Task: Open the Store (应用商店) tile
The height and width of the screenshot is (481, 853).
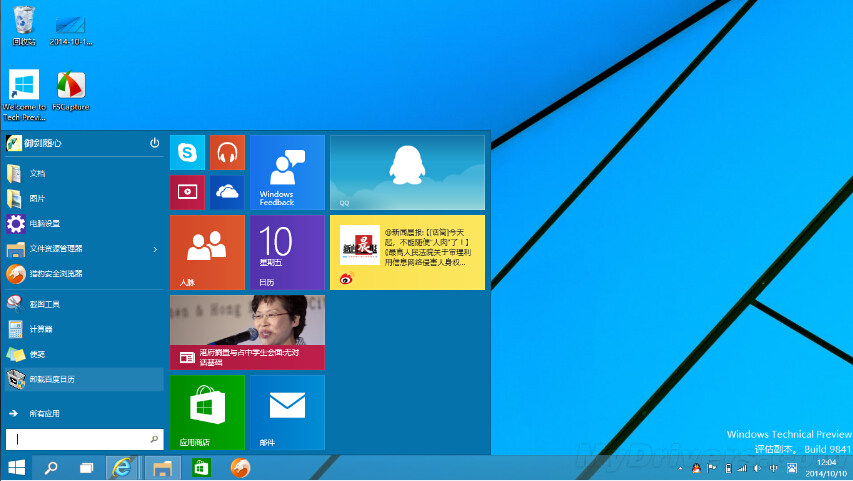Action: click(207, 412)
